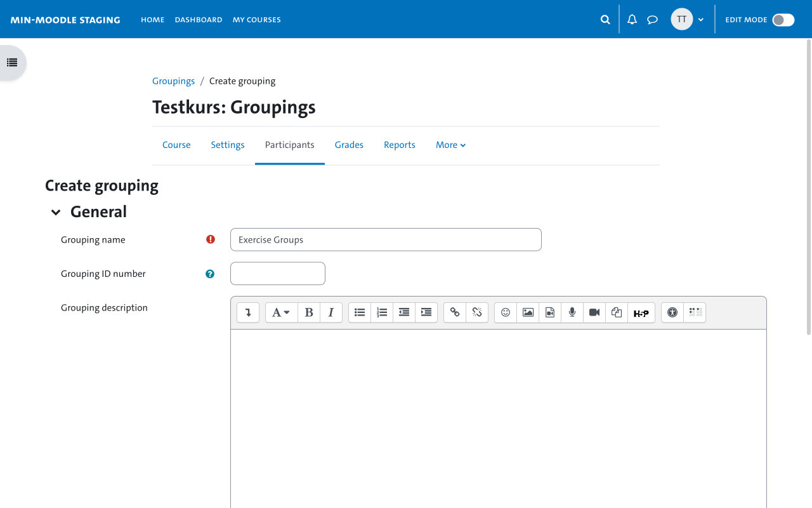Remove link with unlink icon

pyautogui.click(x=477, y=312)
